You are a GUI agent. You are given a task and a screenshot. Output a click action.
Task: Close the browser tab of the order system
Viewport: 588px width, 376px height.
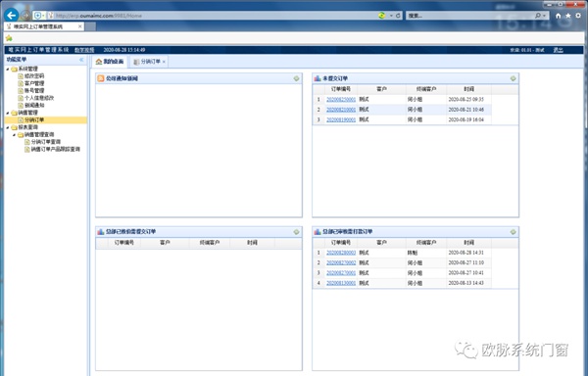click(79, 26)
